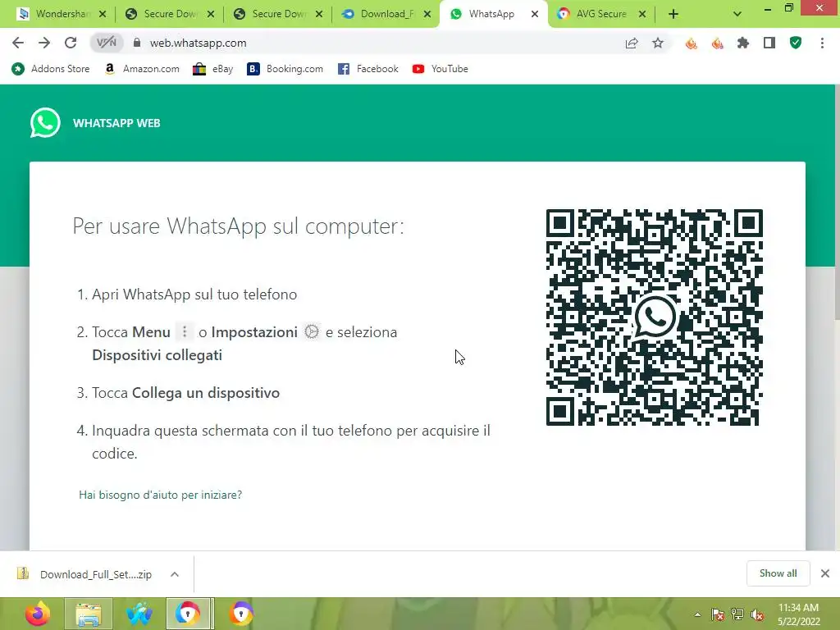Click Show all downloads
The width and height of the screenshot is (840, 630).
click(x=778, y=573)
